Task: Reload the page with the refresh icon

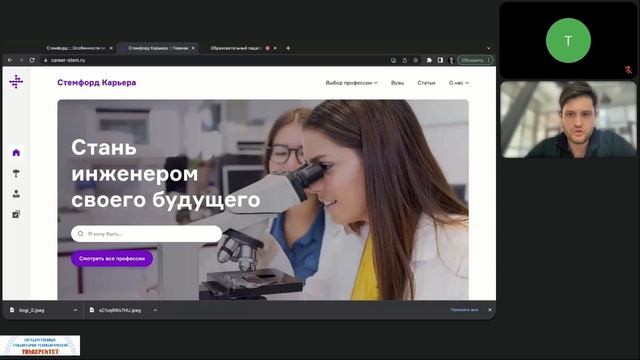Action: (x=32, y=60)
